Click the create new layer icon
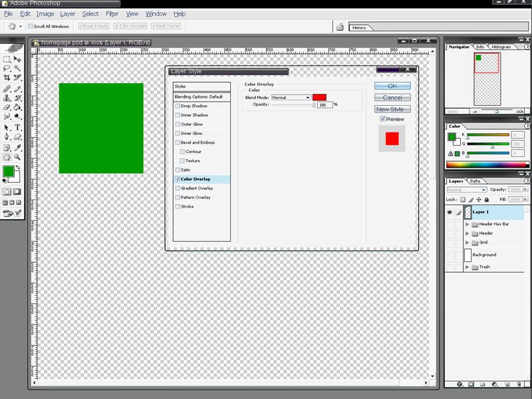This screenshot has width=532, height=399. (507, 384)
